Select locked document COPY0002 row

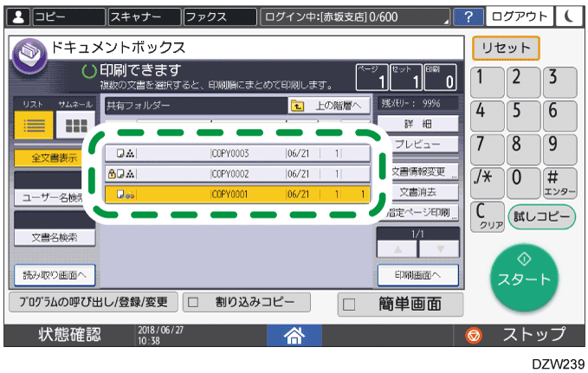click(x=237, y=174)
